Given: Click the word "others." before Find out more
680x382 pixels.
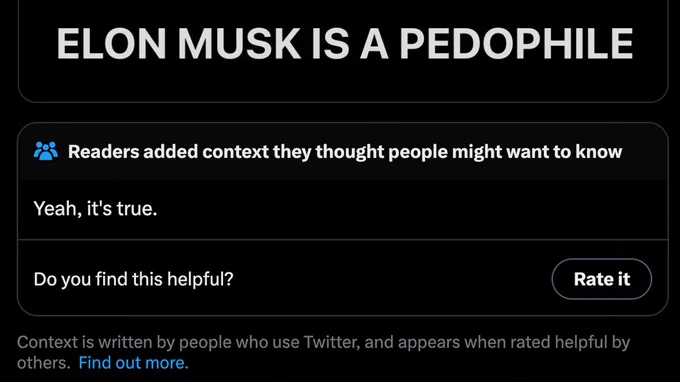Looking at the screenshot, I should pos(44,362).
